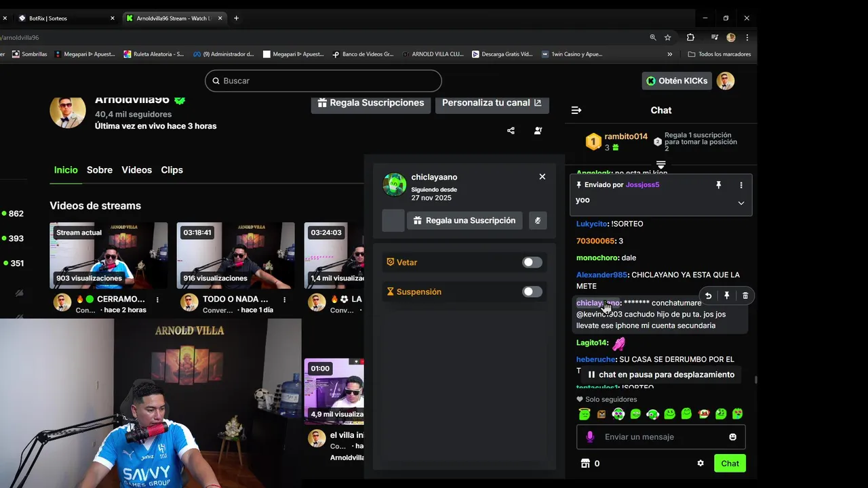This screenshot has width=868, height=488.
Task: Insert the last green crying emote
Action: point(738,413)
